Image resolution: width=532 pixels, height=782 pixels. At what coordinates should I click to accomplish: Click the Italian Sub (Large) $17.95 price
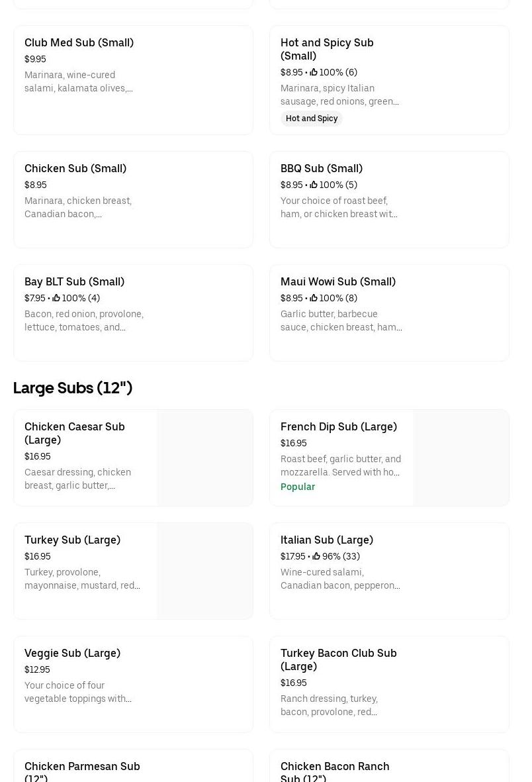[x=292, y=556]
